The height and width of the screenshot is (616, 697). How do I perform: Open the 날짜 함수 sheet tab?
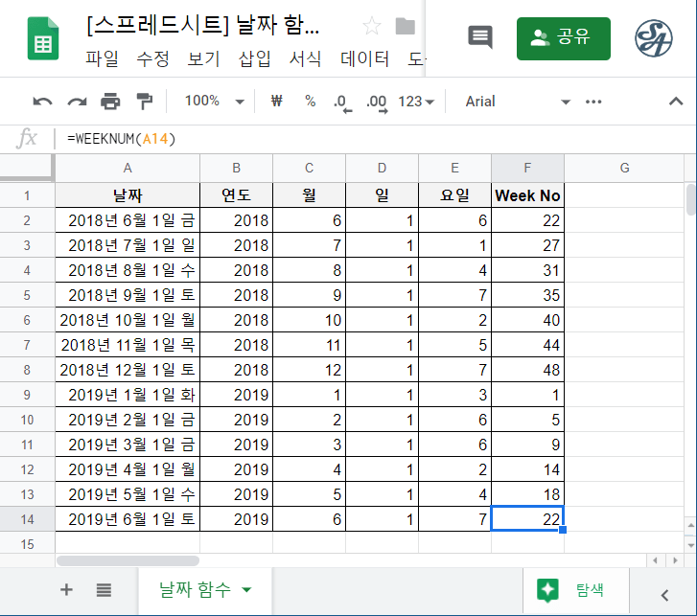206,590
